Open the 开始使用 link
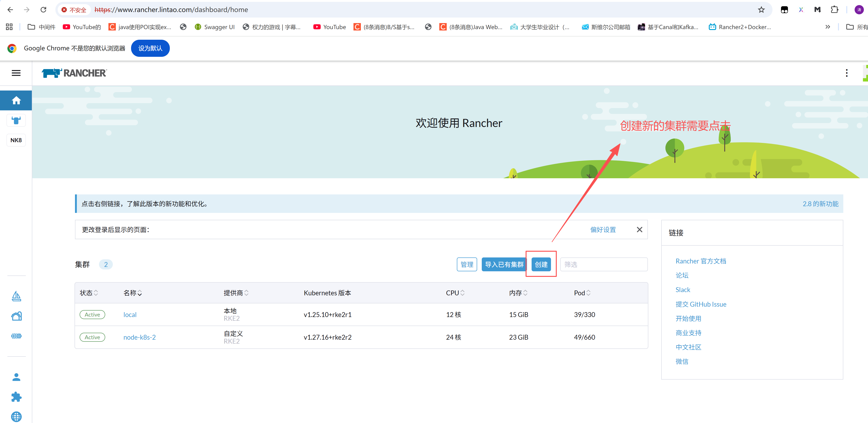This screenshot has height=423, width=868. [x=688, y=318]
